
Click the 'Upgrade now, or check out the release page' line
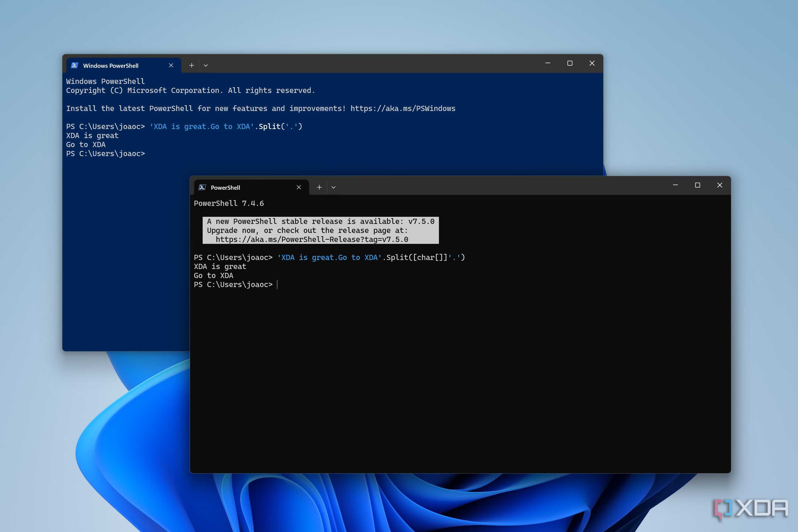click(x=308, y=231)
